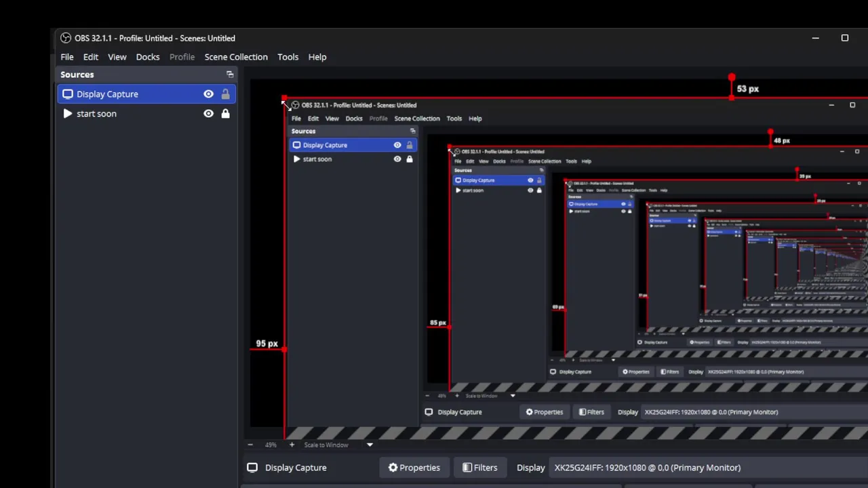
Task: Unlock the start soon source
Action: tap(225, 114)
